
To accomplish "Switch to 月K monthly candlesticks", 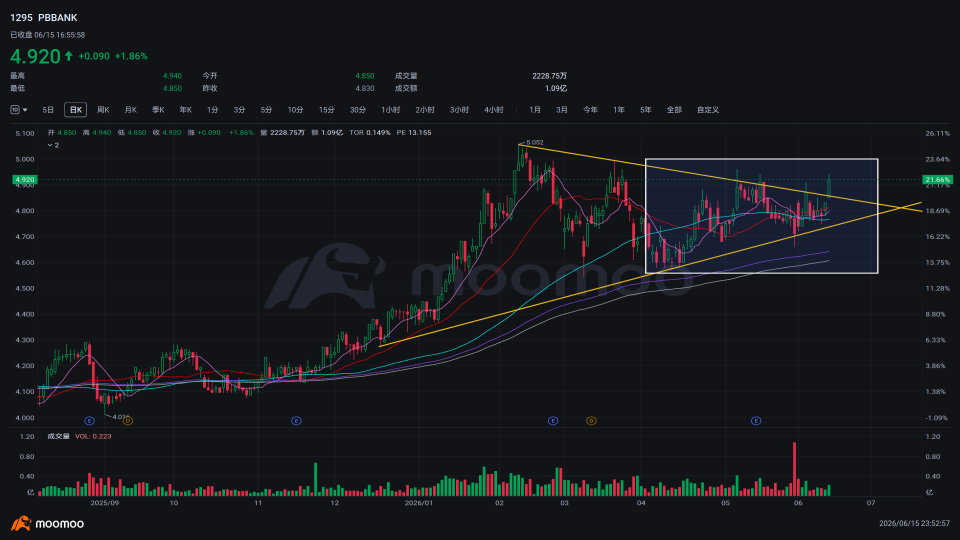I will (130, 110).
